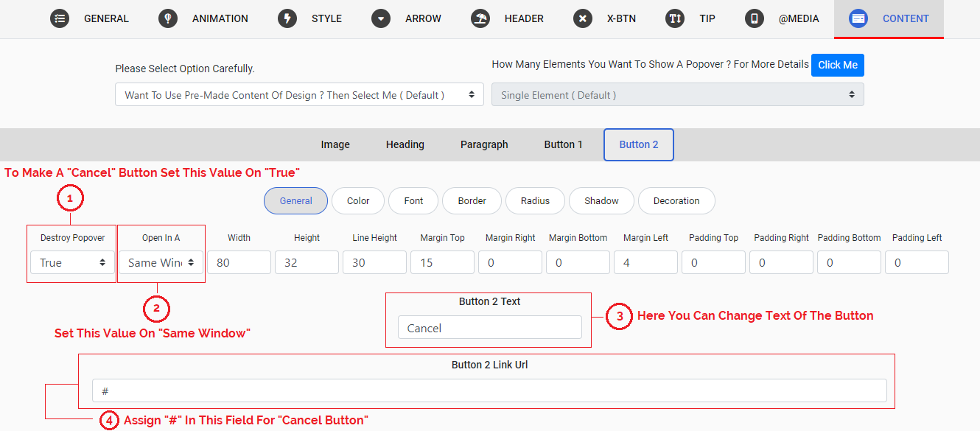Click the STYLE lightning bolt icon

point(287,18)
